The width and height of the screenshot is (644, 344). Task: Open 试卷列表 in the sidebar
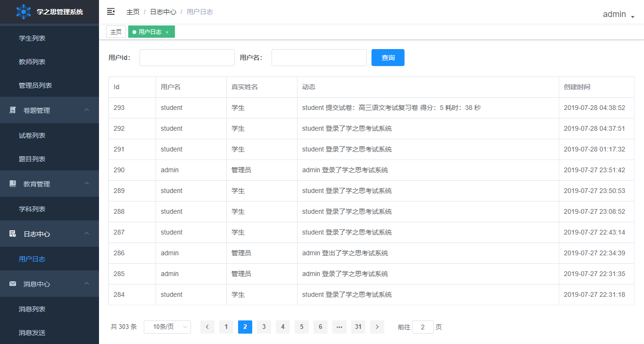(x=32, y=135)
